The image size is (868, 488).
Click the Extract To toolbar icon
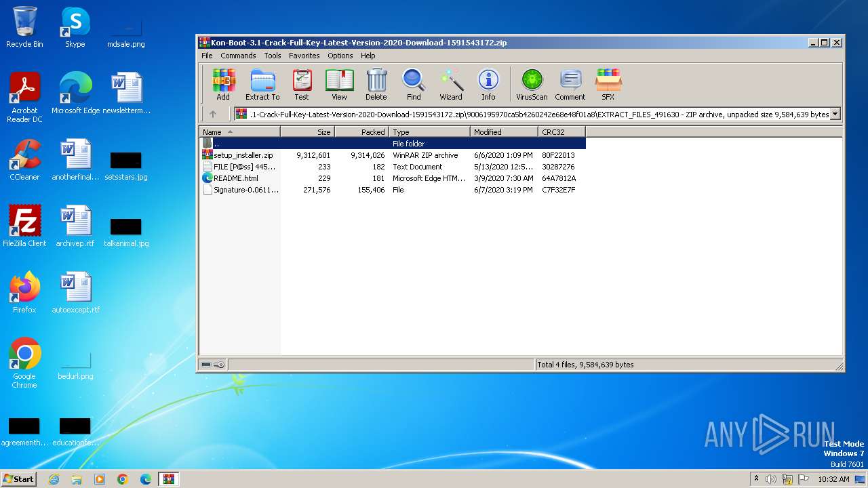pyautogui.click(x=262, y=85)
